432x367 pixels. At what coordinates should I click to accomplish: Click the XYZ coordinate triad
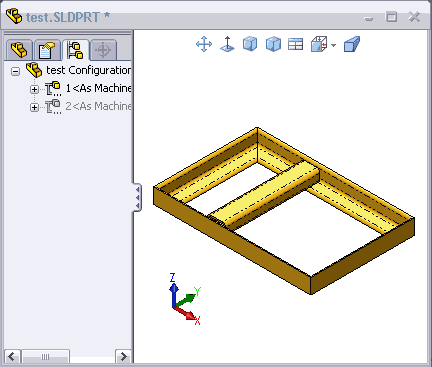185,299
